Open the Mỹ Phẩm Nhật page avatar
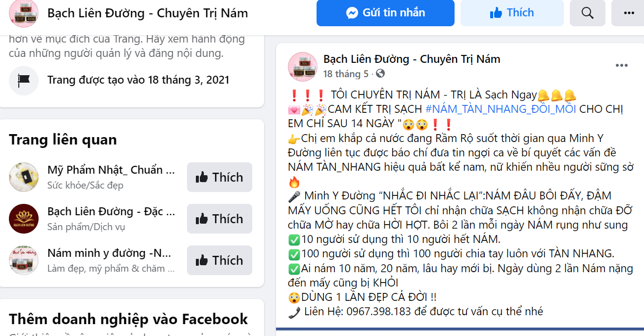The width and height of the screenshot is (644, 336). [24, 177]
